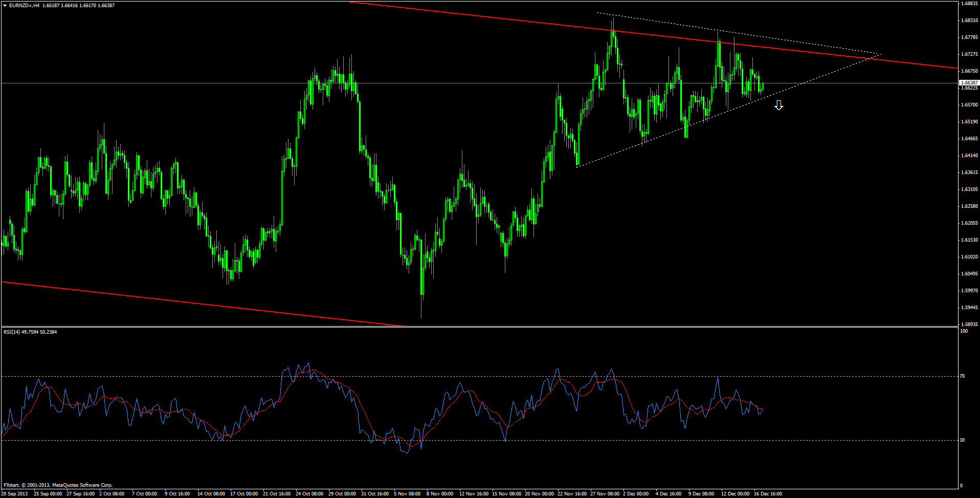Click the 1.65190 price axis label
The height and width of the screenshot is (498, 980).
point(969,122)
